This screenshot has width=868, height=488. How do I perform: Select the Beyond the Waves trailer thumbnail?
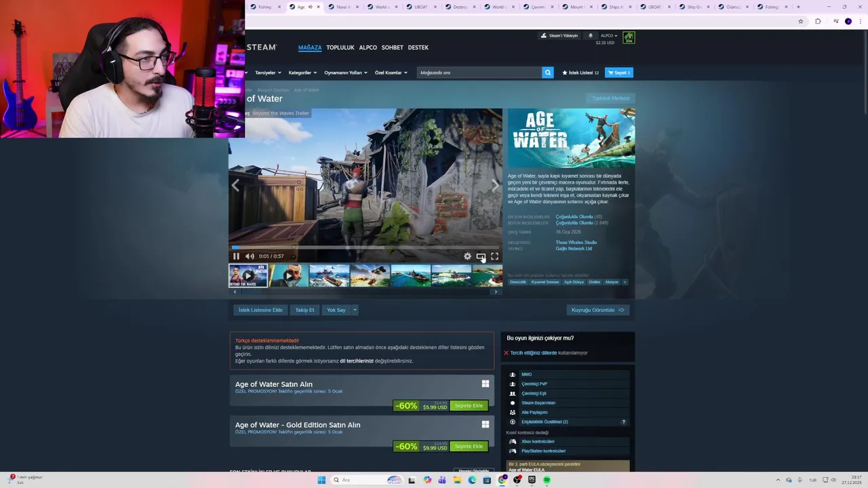pos(248,276)
